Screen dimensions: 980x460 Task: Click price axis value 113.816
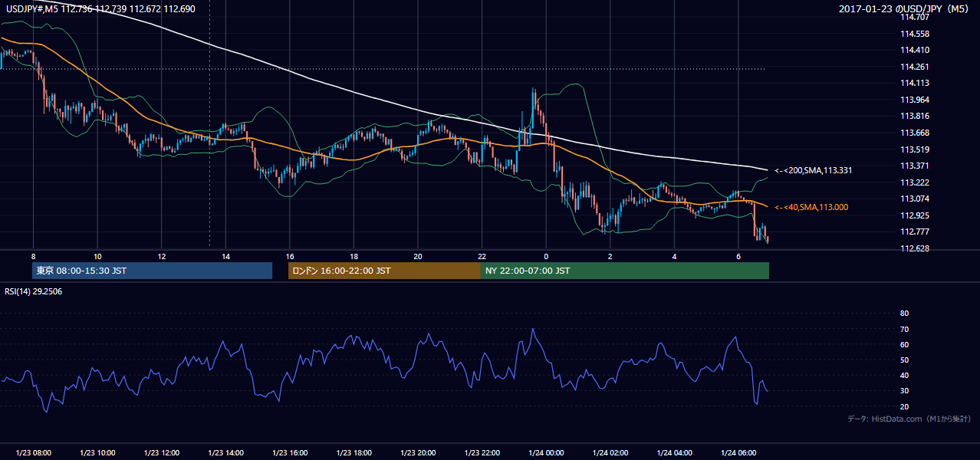click(915, 117)
